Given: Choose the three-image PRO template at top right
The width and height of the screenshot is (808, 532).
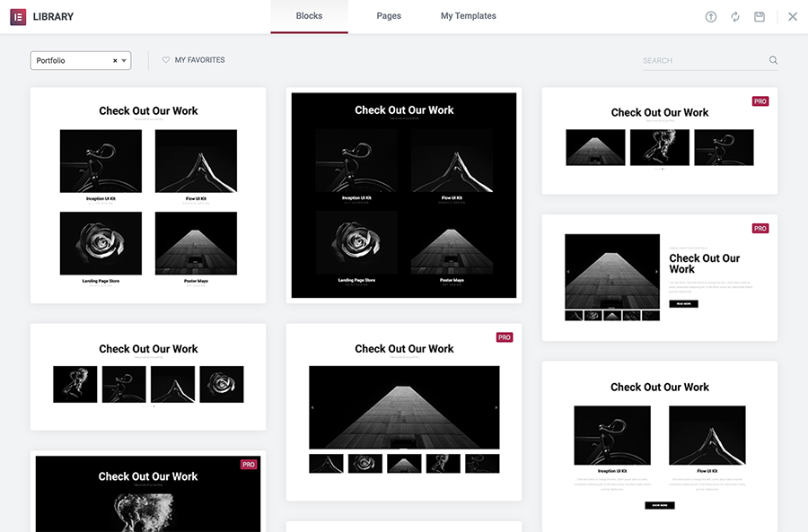Looking at the screenshot, I should coord(660,141).
